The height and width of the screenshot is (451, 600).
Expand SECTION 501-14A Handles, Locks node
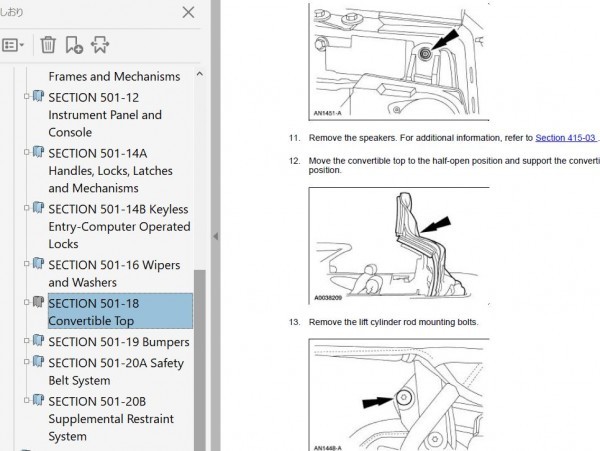(x=26, y=152)
